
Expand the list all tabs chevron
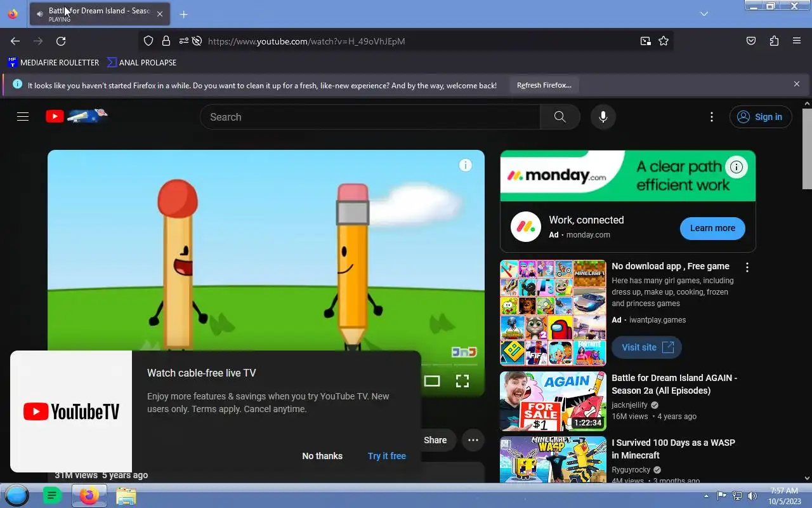point(704,14)
